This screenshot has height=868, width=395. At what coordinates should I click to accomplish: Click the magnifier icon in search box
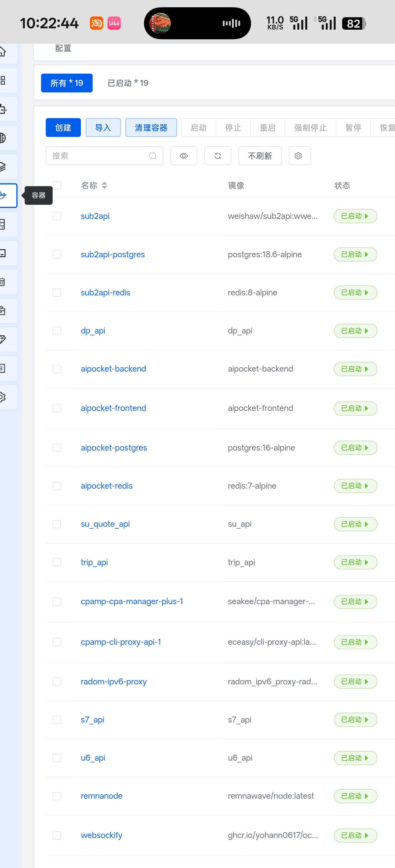coord(152,156)
